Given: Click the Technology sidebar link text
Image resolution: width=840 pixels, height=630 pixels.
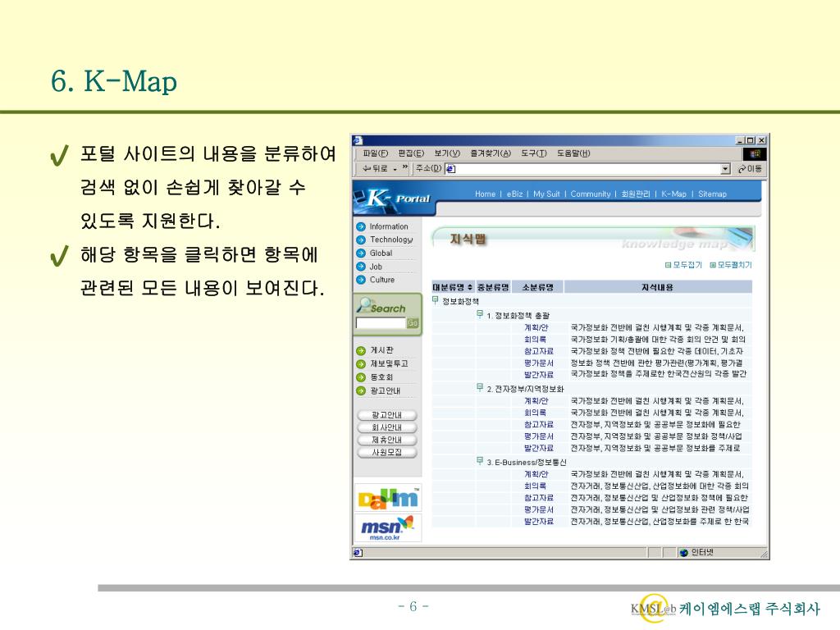Looking at the screenshot, I should (x=391, y=240).
